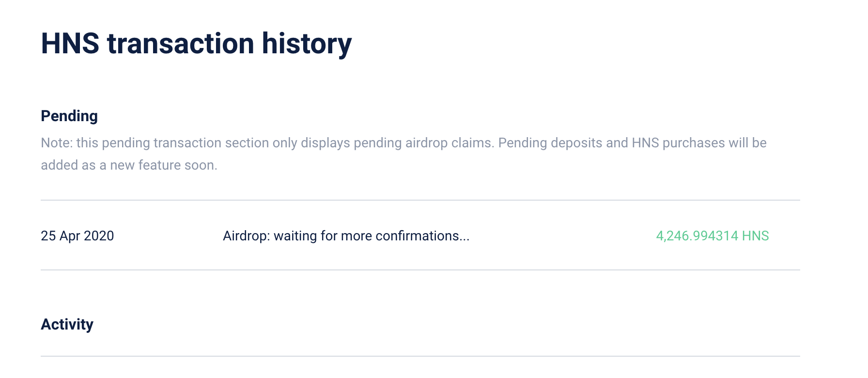Click divider line above the airdrop row
This screenshot has width=868, height=378.
[420, 200]
